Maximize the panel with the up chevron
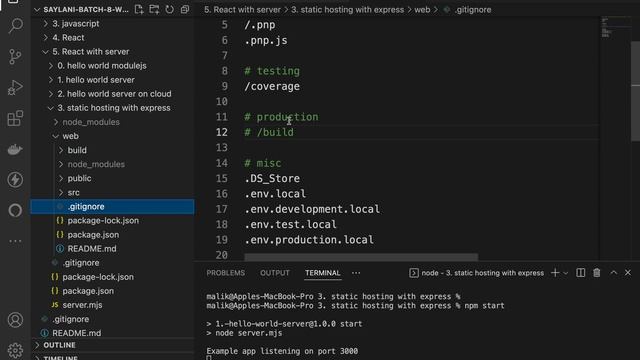Screen dimensions: 640x360 click(613, 273)
